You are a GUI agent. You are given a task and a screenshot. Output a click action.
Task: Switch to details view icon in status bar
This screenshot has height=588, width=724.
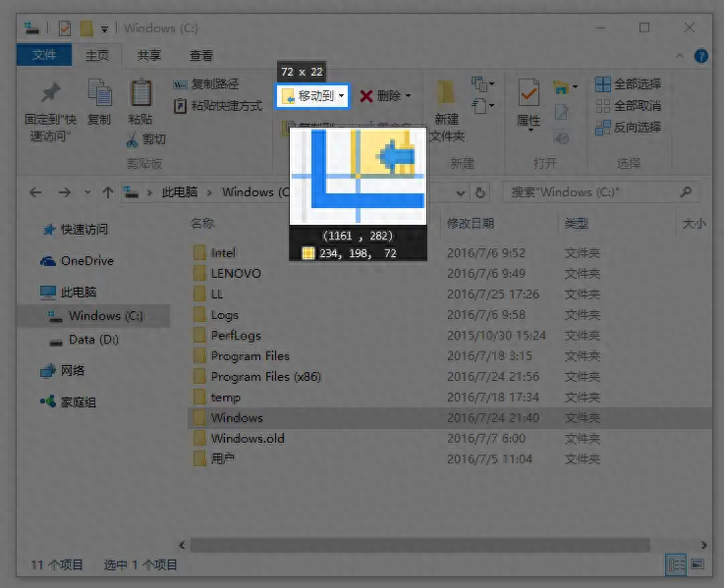coord(676,564)
